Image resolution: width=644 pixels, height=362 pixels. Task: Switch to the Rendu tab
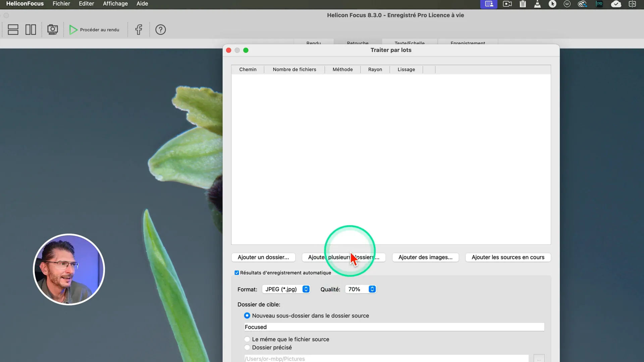point(314,43)
